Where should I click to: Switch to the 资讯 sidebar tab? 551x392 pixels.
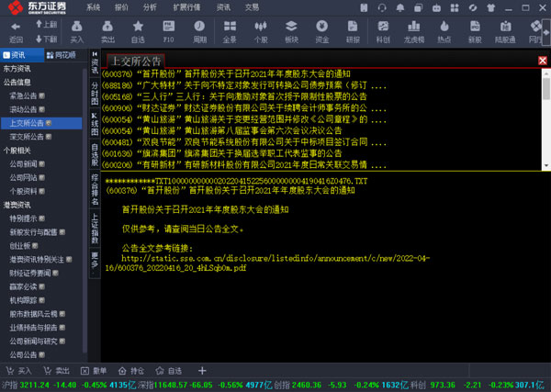coord(22,55)
